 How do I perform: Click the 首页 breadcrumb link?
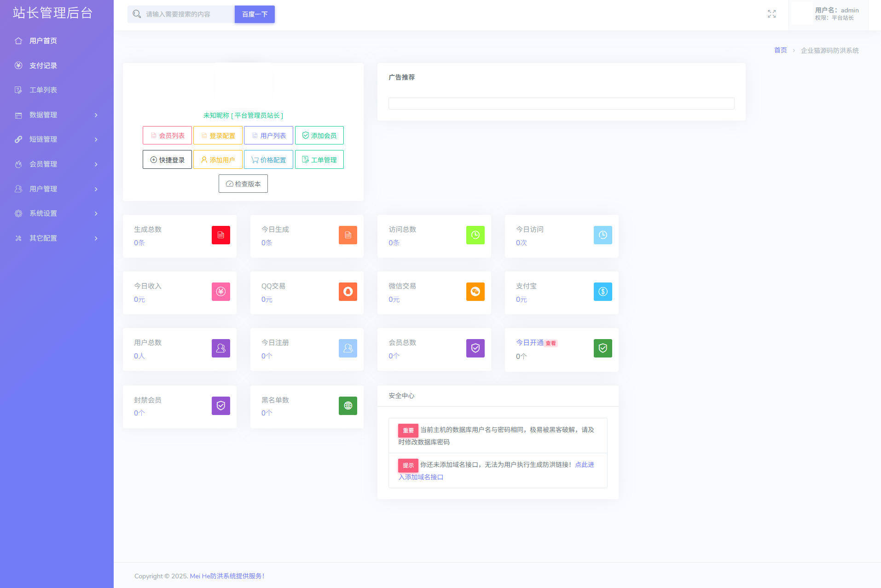pos(780,50)
